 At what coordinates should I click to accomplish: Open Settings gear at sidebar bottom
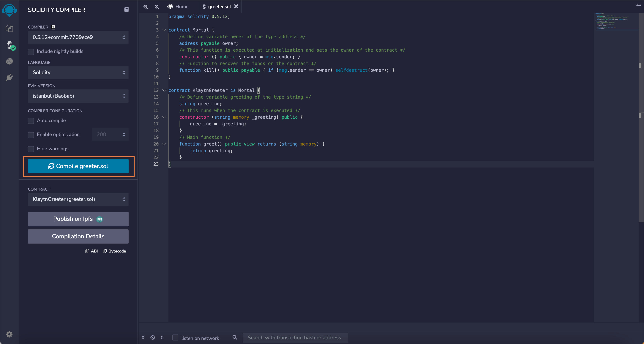click(9, 334)
